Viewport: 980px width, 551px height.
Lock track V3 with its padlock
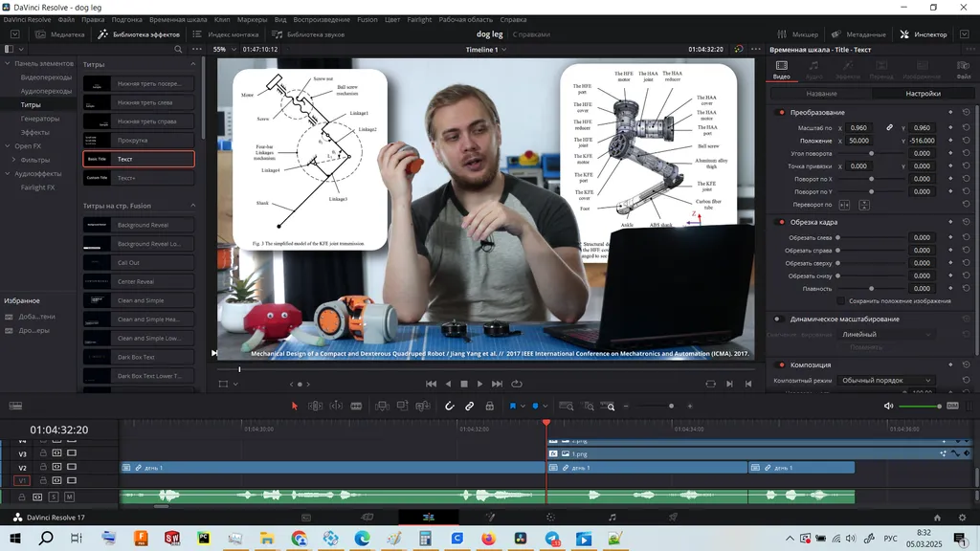(x=43, y=452)
